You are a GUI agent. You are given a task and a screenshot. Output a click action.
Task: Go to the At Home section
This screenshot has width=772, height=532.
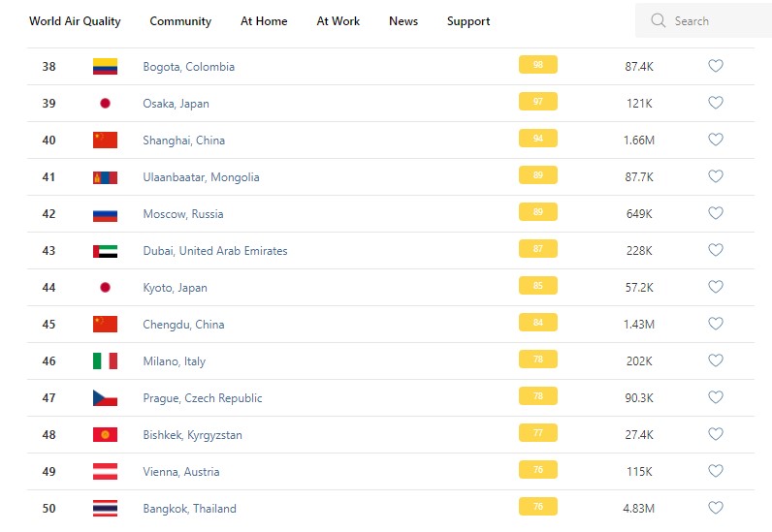(264, 21)
